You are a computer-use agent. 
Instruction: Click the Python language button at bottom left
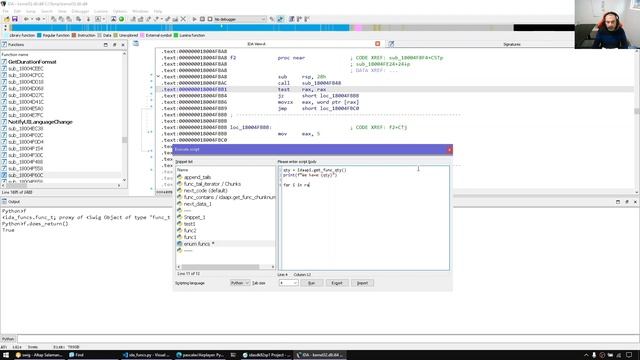[8, 339]
